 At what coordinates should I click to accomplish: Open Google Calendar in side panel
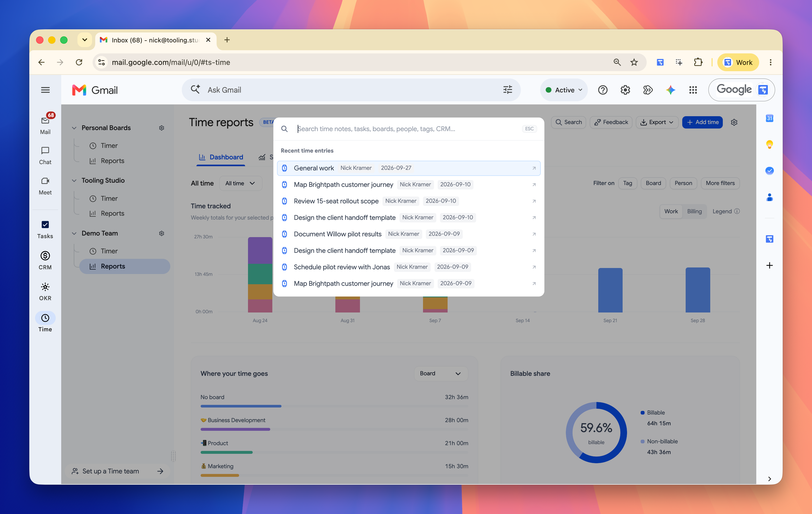click(x=769, y=118)
